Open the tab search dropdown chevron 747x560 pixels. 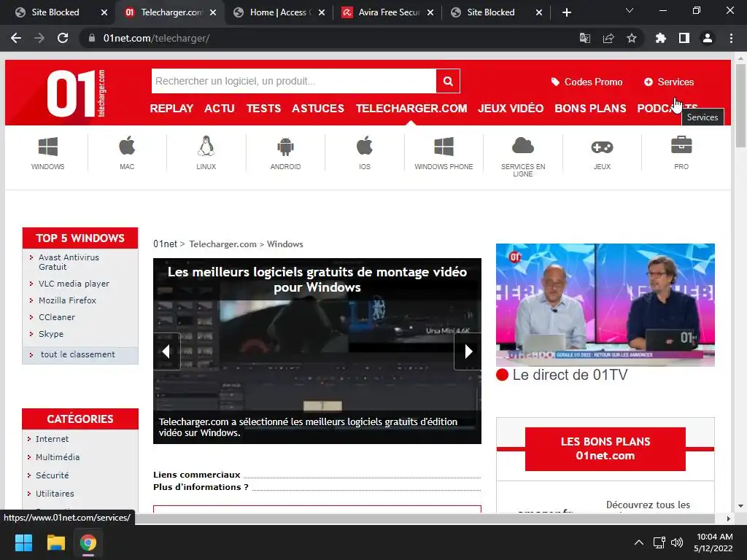coord(630,10)
